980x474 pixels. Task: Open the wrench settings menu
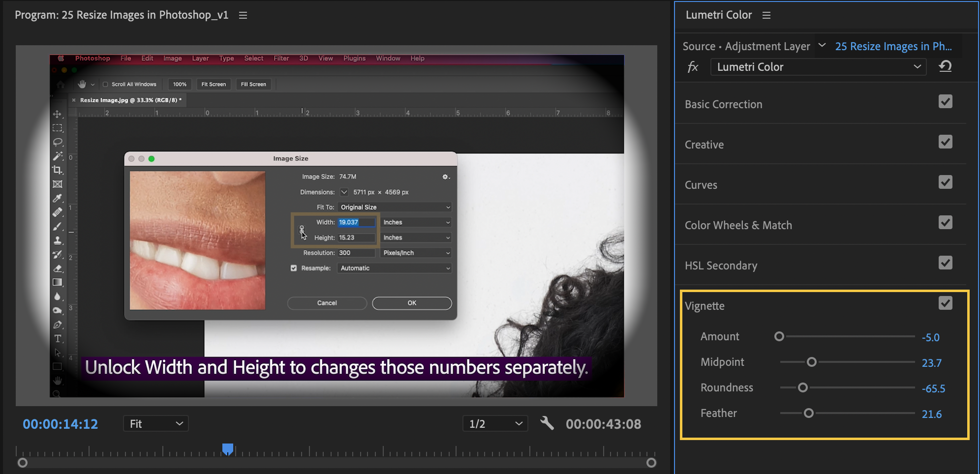pos(547,423)
